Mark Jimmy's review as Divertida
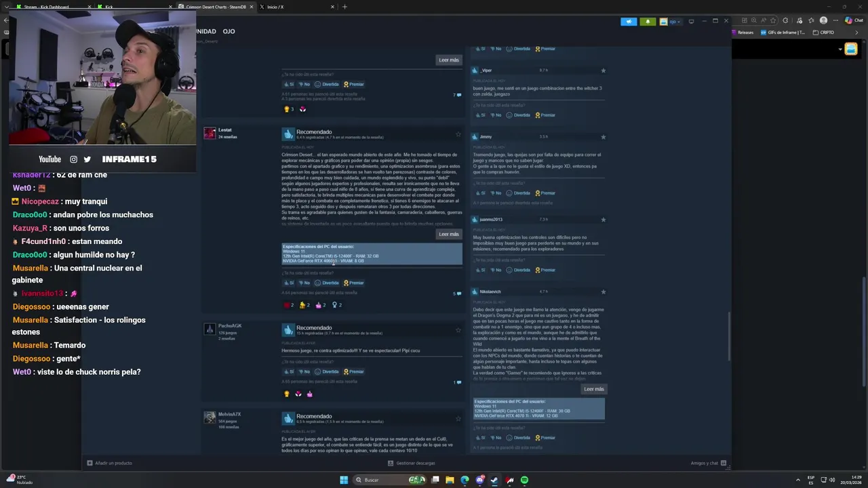868x488 pixels. [x=518, y=193]
